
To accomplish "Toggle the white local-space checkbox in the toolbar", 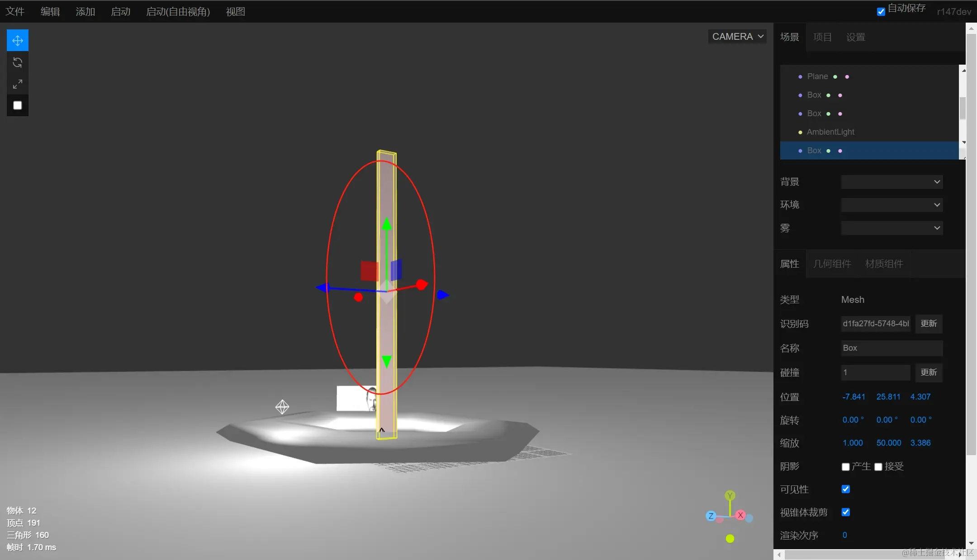I will tap(18, 105).
